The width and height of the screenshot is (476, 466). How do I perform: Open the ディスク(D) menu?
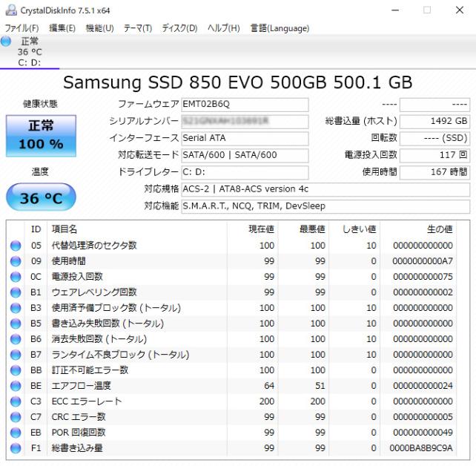pyautogui.click(x=179, y=28)
